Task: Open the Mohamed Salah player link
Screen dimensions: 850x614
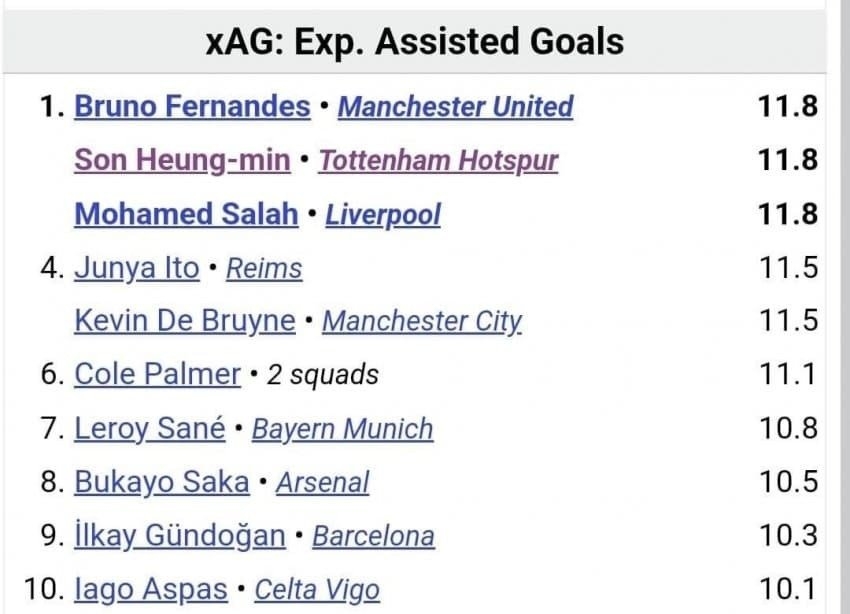Action: click(x=186, y=214)
